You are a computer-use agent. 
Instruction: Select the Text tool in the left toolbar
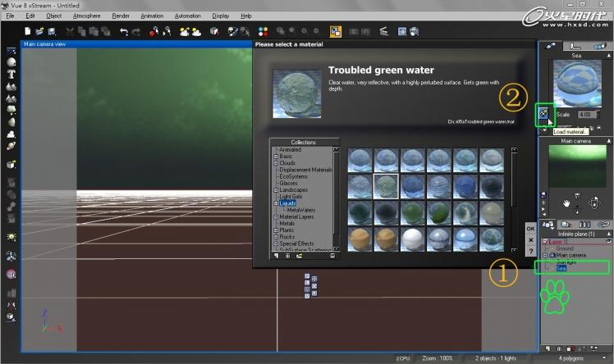coord(11,74)
